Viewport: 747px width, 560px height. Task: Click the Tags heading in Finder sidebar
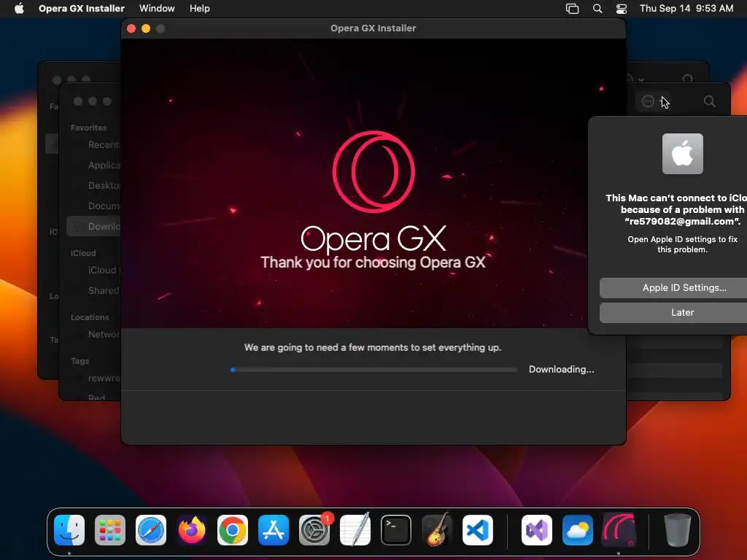point(80,361)
